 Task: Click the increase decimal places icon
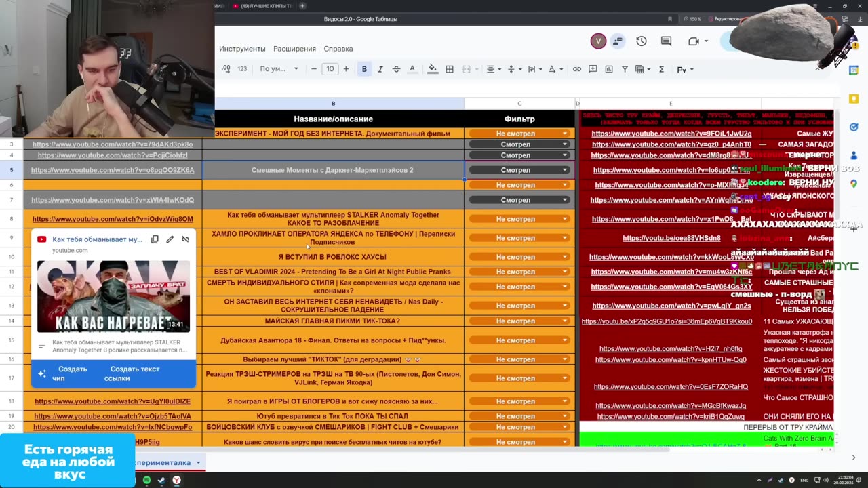pos(226,69)
